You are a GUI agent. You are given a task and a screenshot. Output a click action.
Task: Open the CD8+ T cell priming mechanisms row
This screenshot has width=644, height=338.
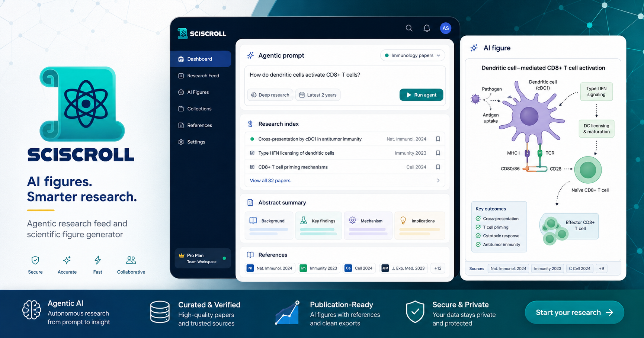click(345, 167)
